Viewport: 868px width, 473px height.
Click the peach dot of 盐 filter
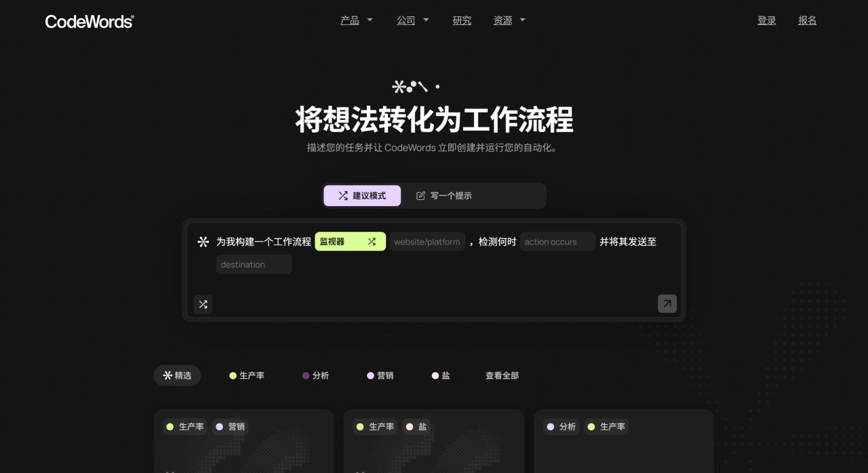tap(435, 375)
